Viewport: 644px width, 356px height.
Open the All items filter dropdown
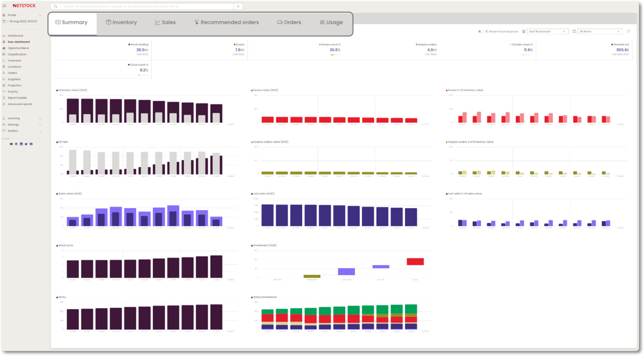(x=600, y=32)
